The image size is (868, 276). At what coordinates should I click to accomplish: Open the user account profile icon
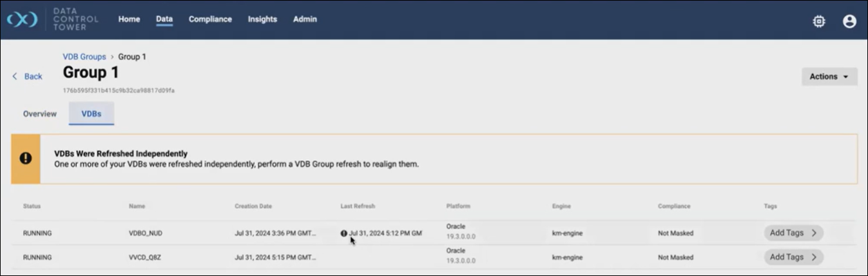coord(849,21)
